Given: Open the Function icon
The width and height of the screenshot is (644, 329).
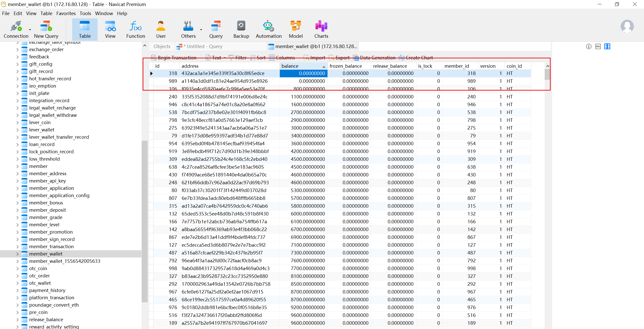Looking at the screenshot, I should tap(136, 29).
